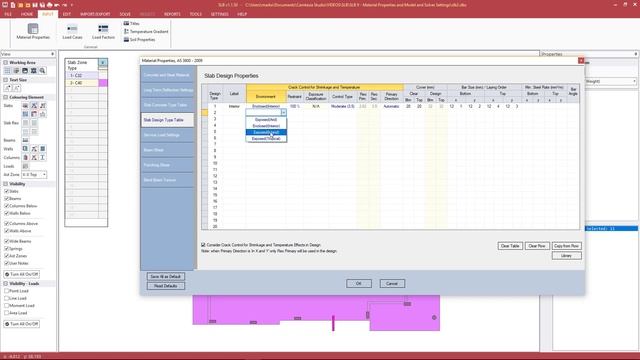Click Turn All On/Off under Visibility - Loads
640x360 pixels.
click(22, 324)
